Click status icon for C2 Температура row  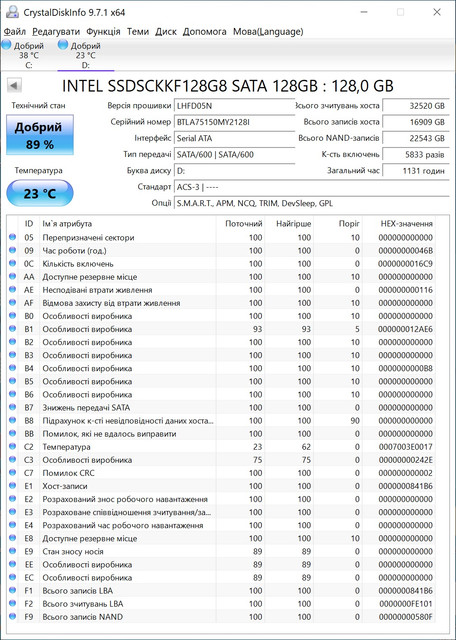coord(13,446)
